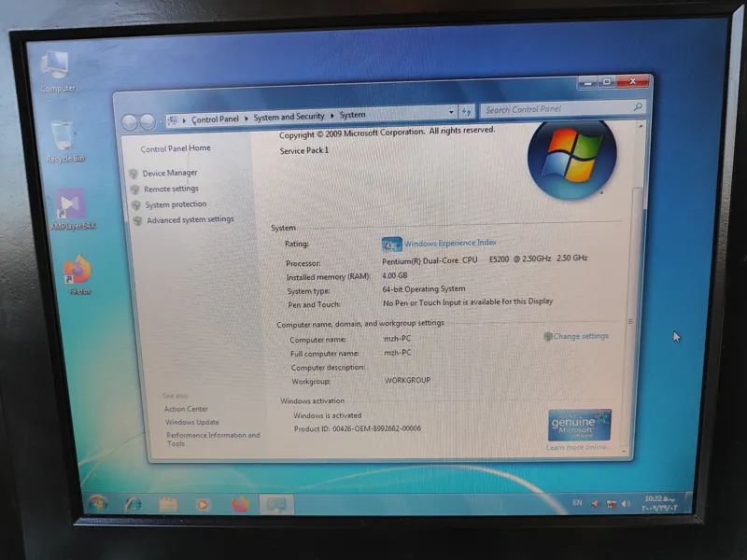The width and height of the screenshot is (747, 560).
Task: Open the Computer desktop icon
Action: 55,67
